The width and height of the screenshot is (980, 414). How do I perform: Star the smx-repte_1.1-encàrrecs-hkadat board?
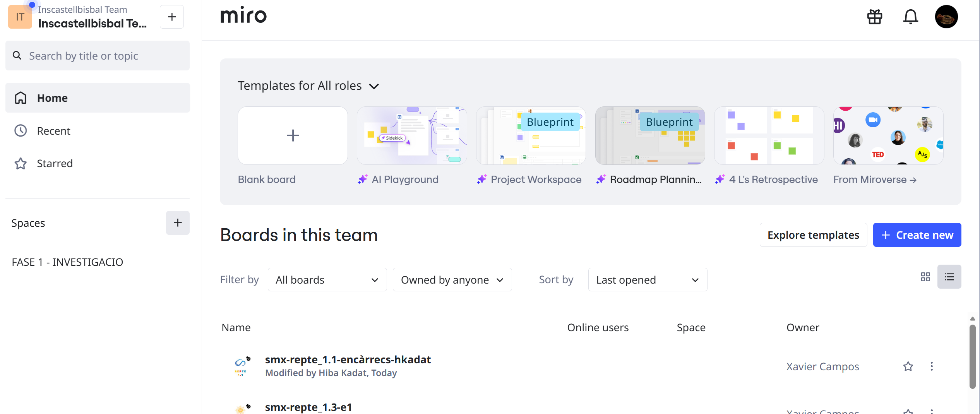(x=908, y=366)
